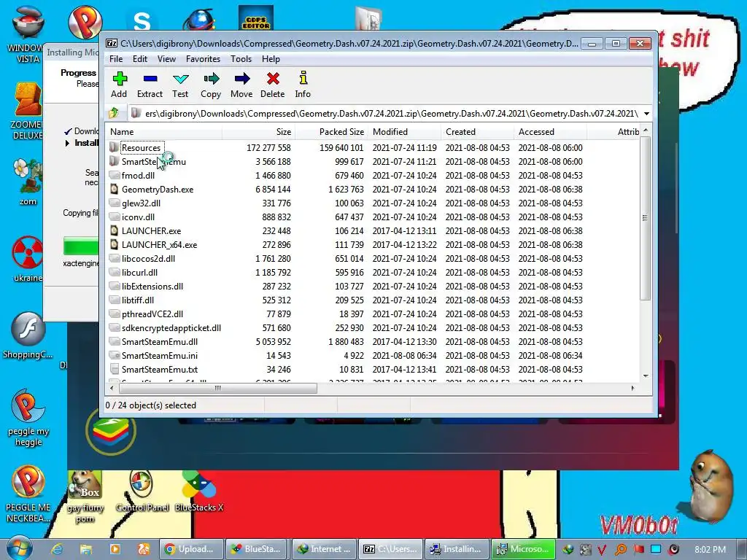The image size is (747, 560).
Task: Open the BlueStacks X desktop icon
Action: (x=199, y=491)
